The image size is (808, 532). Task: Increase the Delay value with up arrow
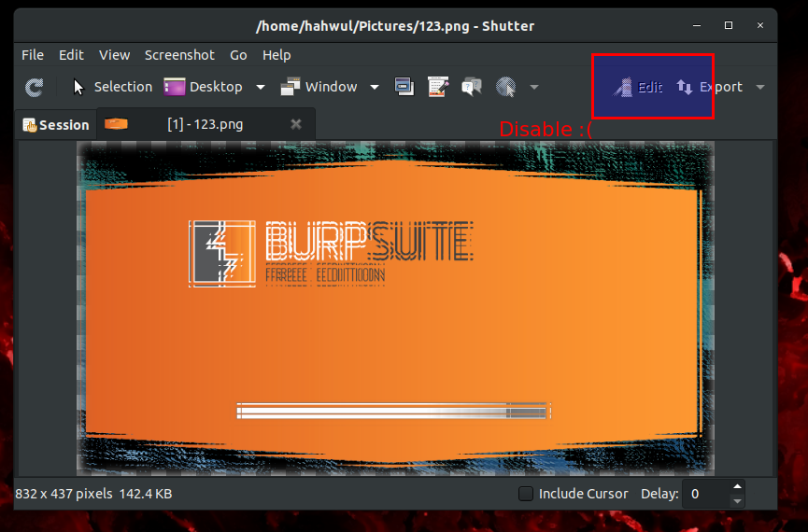click(737, 486)
